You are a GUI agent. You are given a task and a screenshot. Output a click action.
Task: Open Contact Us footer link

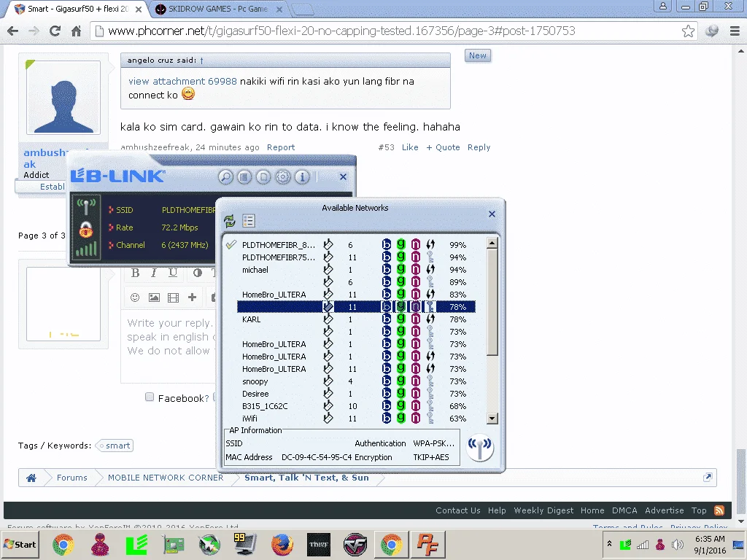[458, 510]
